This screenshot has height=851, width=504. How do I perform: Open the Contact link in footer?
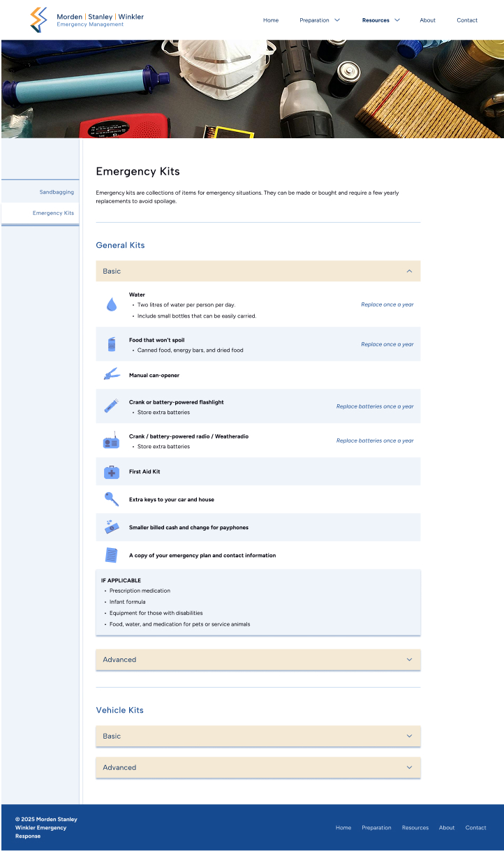click(476, 828)
